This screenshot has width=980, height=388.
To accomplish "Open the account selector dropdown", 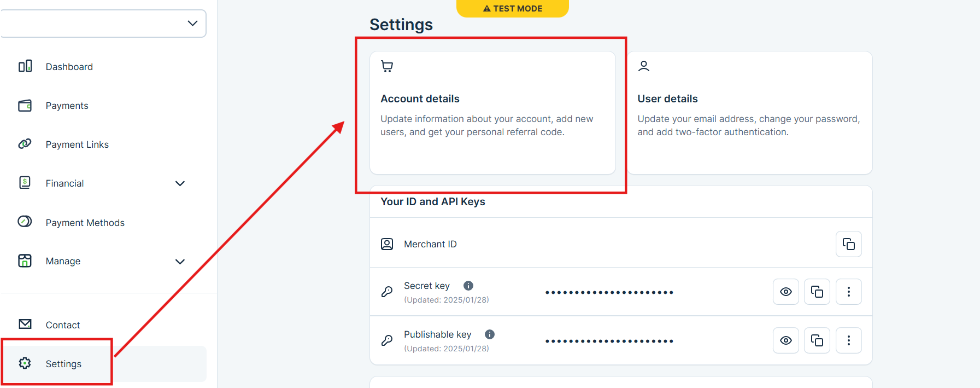I will click(x=192, y=24).
